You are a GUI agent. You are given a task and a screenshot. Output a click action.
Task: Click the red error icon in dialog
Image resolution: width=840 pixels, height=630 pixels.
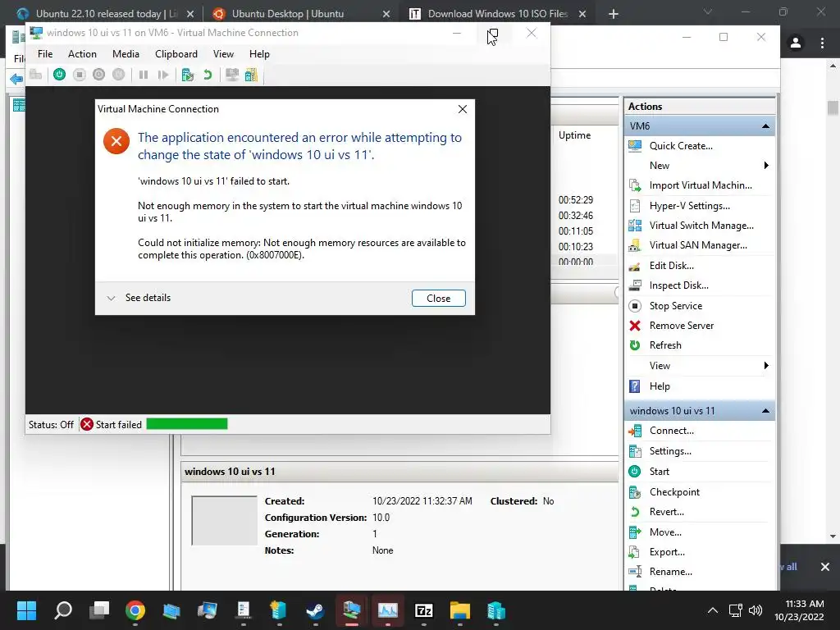pos(116,141)
